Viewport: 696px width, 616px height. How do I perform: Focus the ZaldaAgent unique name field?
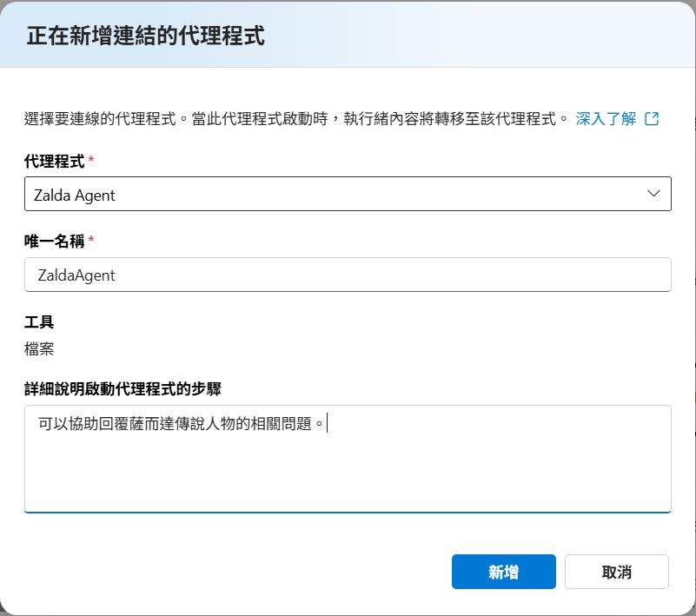[348, 275]
